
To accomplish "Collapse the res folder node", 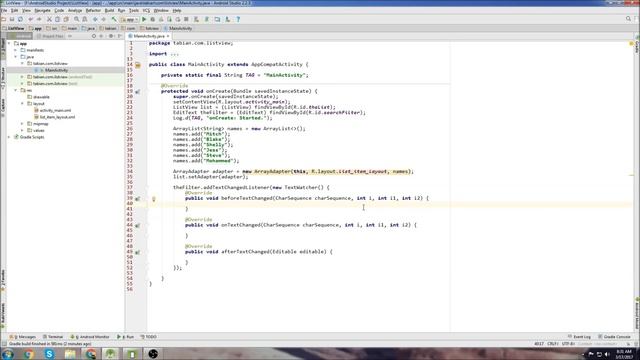I will coord(16,90).
